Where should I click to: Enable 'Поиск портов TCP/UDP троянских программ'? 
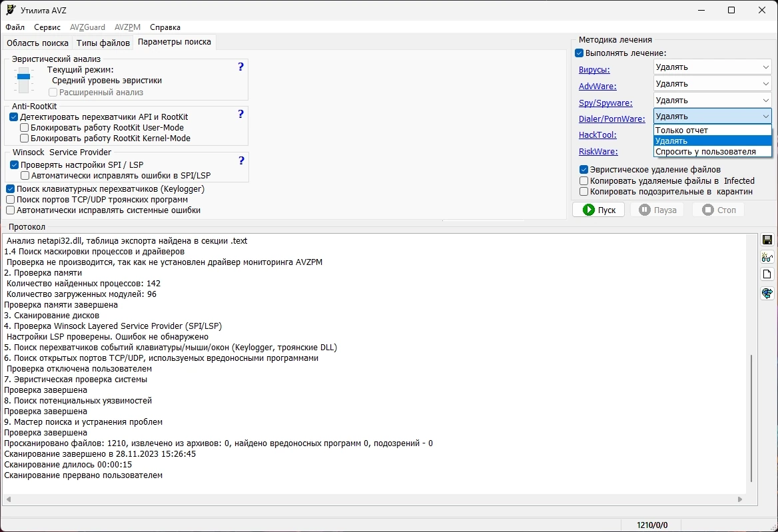pos(11,199)
